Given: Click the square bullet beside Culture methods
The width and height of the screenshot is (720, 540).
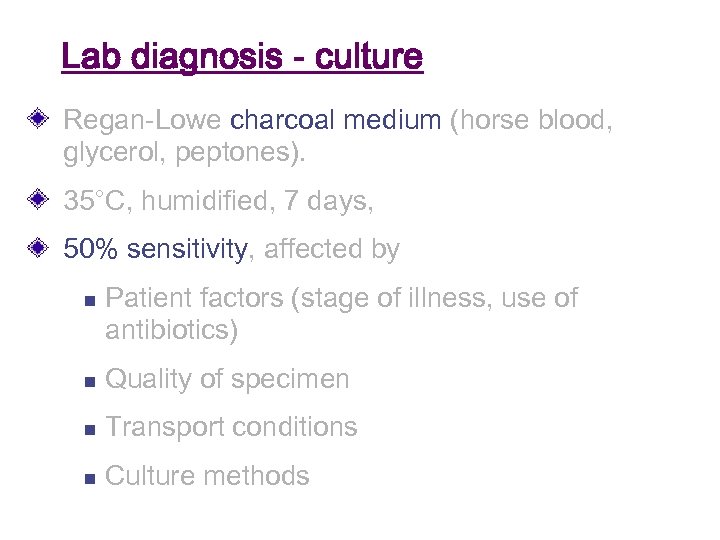Looking at the screenshot, I should (x=87, y=477).
